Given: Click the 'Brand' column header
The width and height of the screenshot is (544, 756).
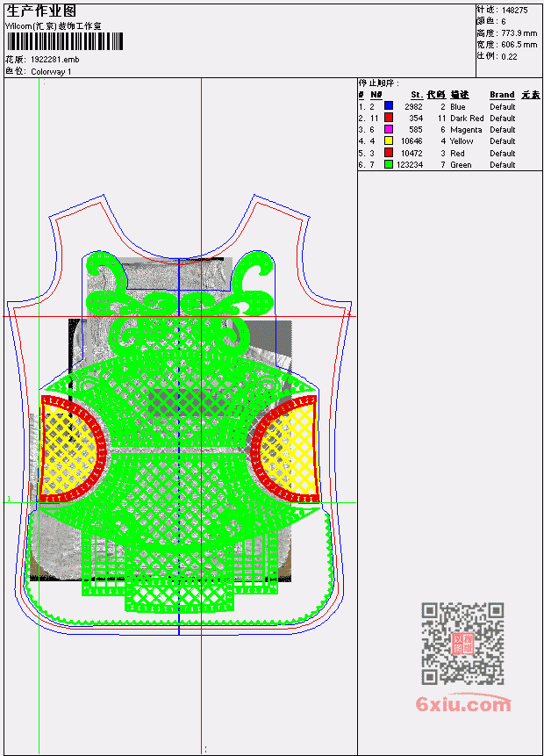Looking at the screenshot, I should (x=502, y=95).
